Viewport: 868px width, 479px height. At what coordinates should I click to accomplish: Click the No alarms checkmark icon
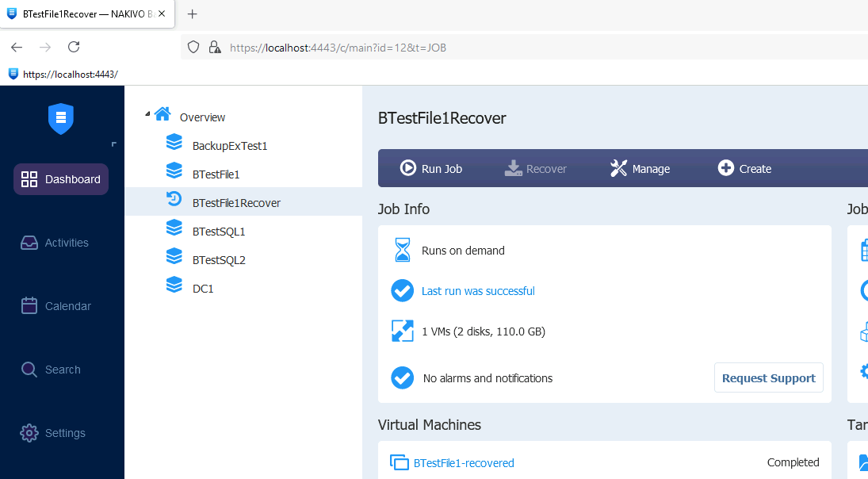(403, 378)
